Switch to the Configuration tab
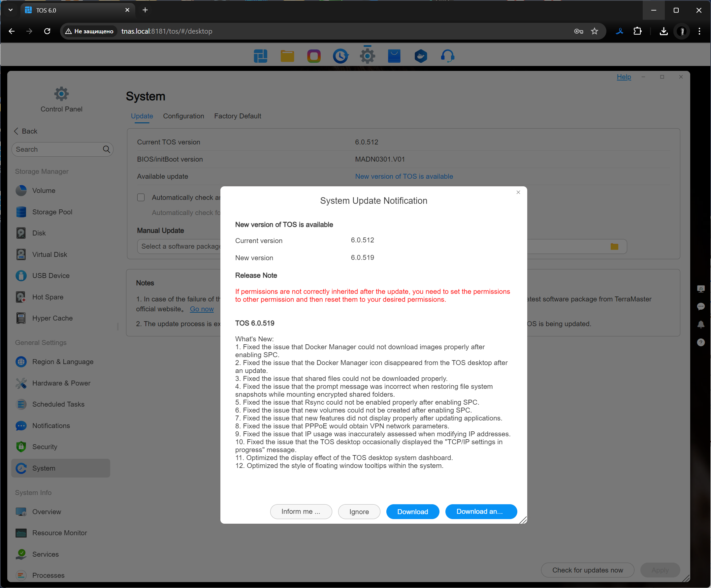 [x=183, y=116]
